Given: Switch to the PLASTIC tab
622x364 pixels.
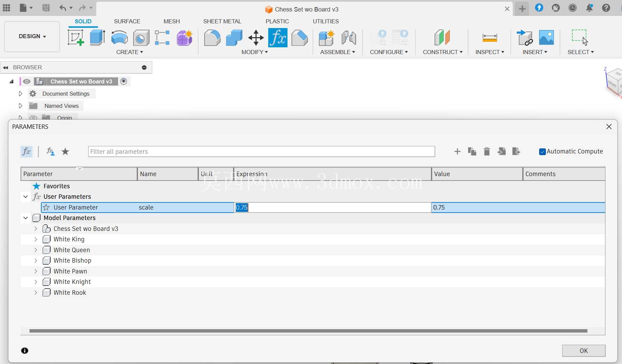Looking at the screenshot, I should [277, 21].
